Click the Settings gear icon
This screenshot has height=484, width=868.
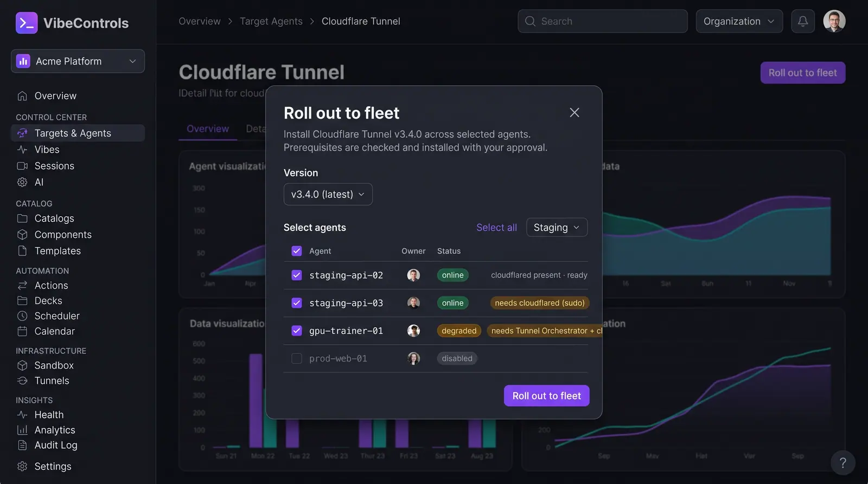(x=22, y=467)
